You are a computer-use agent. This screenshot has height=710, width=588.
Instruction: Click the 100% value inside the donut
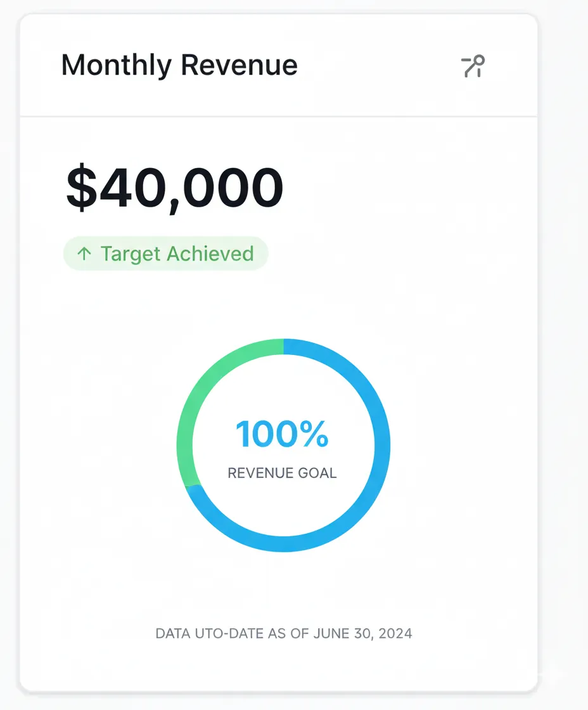pos(282,435)
